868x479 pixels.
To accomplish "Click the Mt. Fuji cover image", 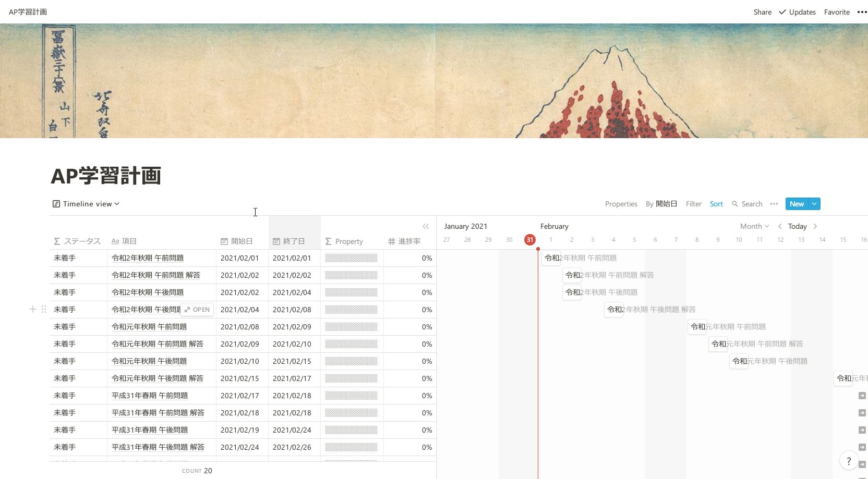I will (434, 81).
